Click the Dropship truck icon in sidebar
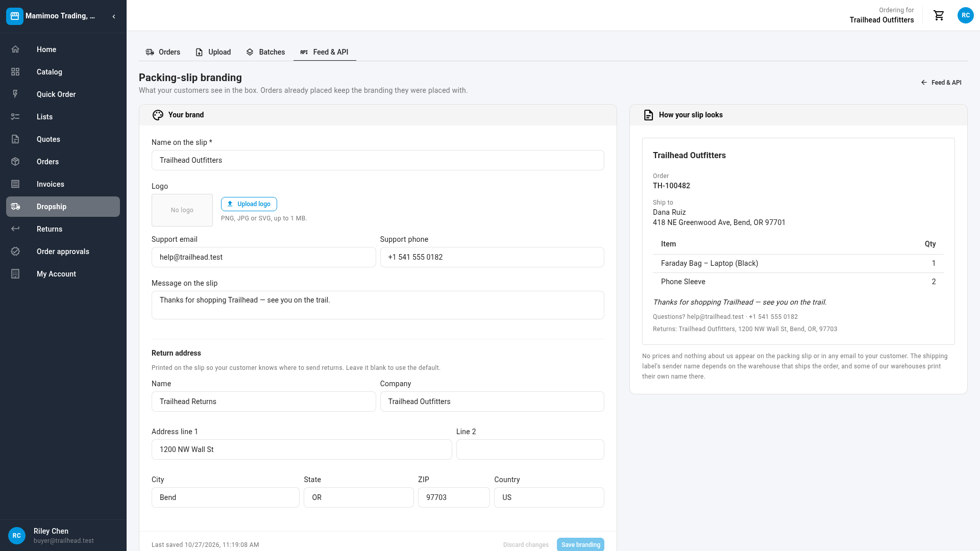 tap(15, 207)
